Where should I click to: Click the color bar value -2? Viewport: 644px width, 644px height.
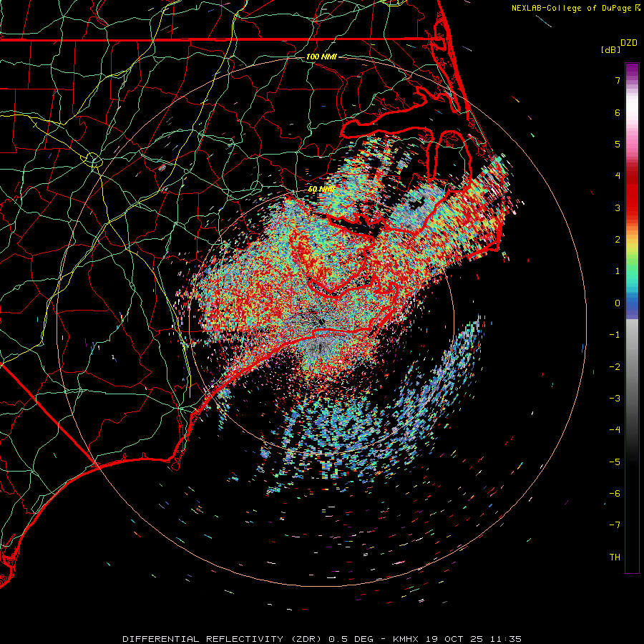pos(615,367)
